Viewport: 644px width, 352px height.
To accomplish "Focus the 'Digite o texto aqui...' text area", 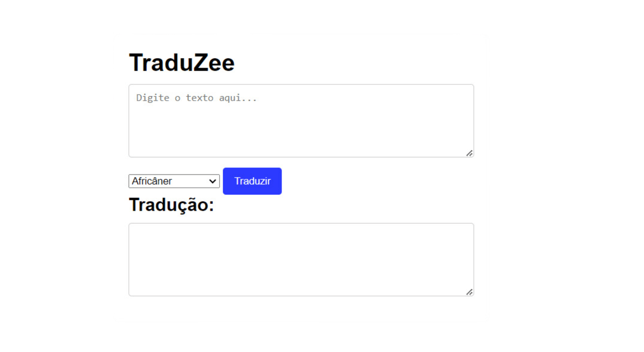I will pos(301,121).
